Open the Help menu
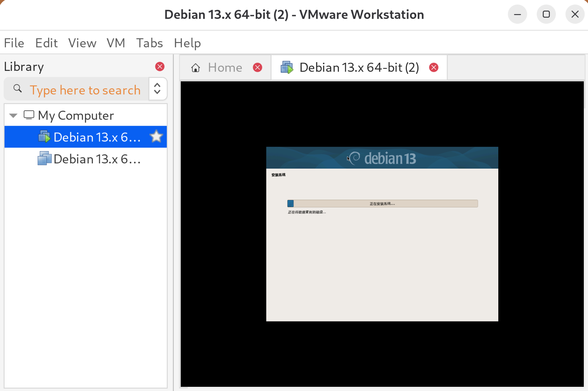This screenshot has width=588, height=391. [x=187, y=43]
